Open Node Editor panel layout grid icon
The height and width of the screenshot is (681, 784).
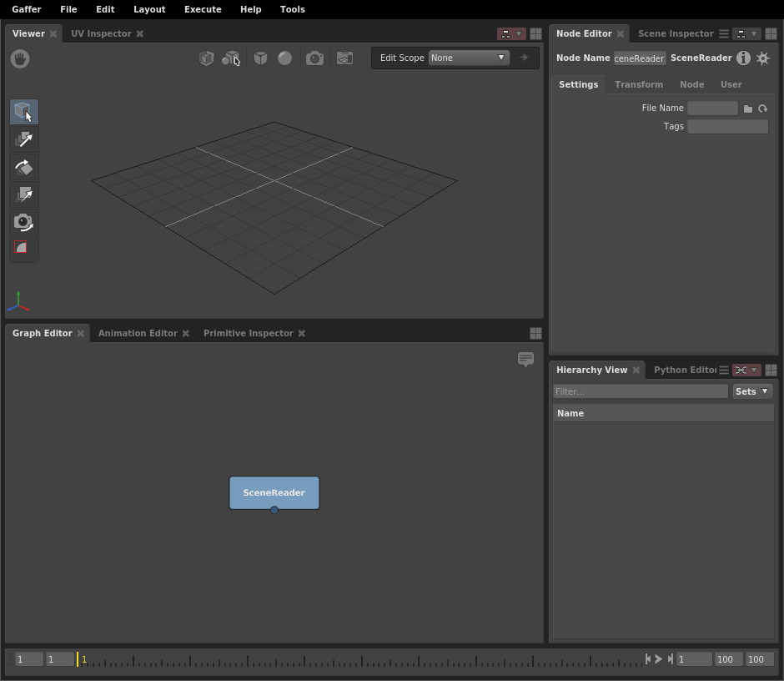click(771, 33)
